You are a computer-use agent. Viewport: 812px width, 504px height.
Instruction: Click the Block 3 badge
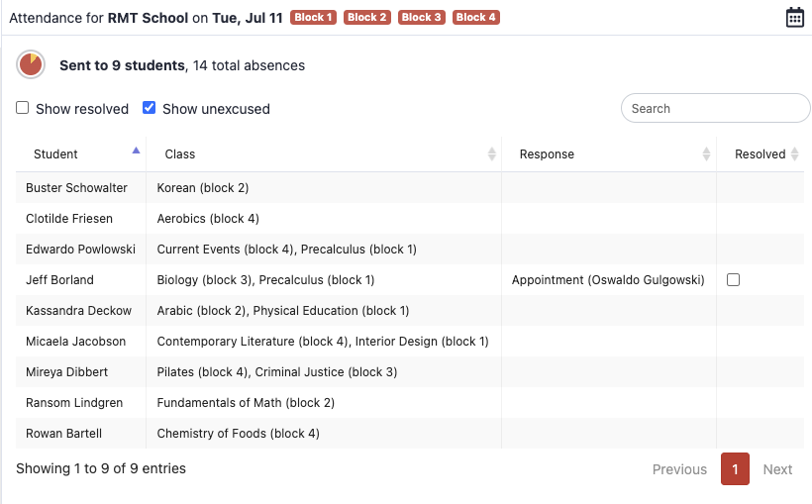(x=421, y=18)
